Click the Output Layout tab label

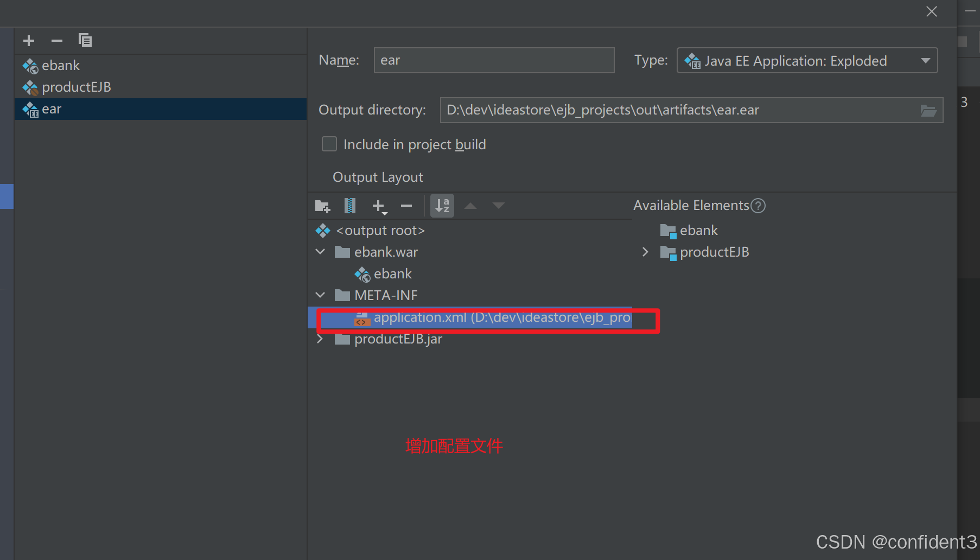378,177
